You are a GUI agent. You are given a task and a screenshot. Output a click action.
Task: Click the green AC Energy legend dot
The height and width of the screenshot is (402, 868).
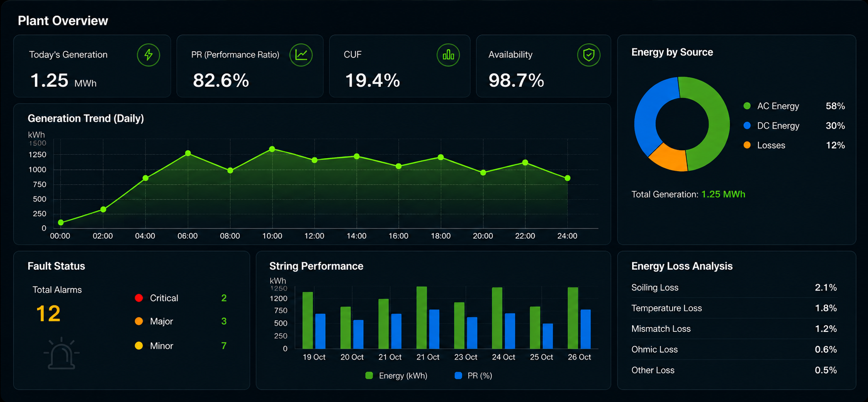pyautogui.click(x=747, y=106)
